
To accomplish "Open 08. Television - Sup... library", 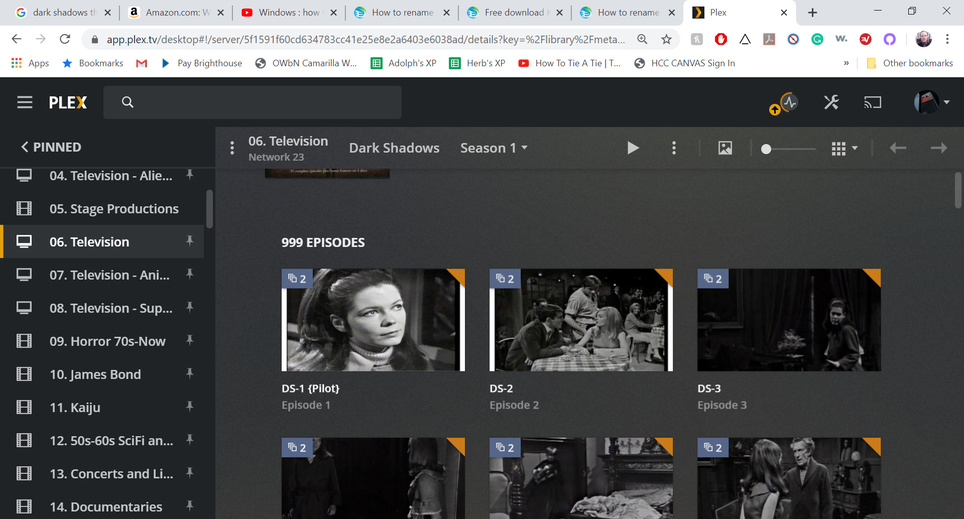I will (111, 309).
